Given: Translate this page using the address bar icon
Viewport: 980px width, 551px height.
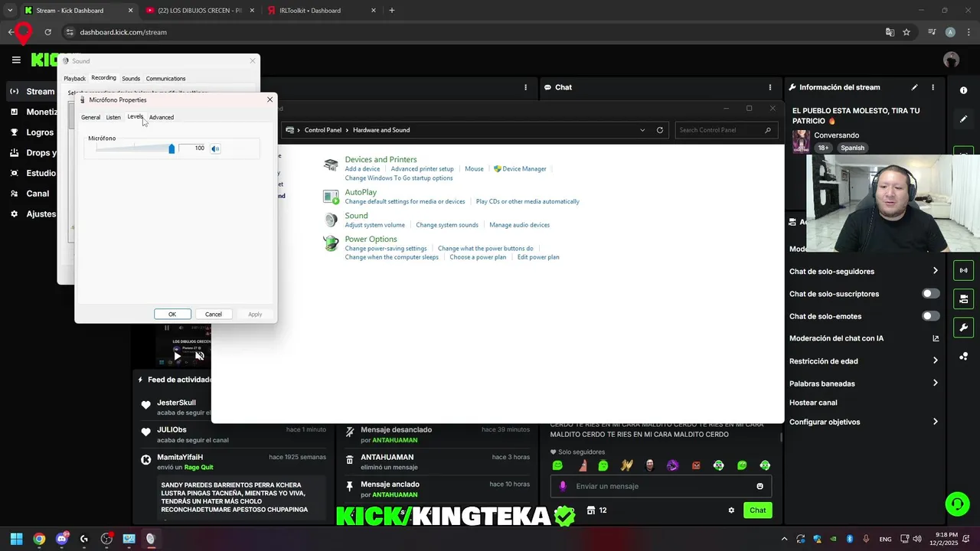Looking at the screenshot, I should 890,32.
